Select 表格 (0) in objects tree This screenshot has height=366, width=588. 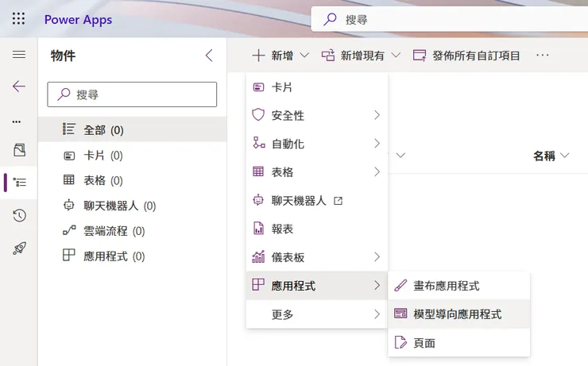[x=133, y=180]
